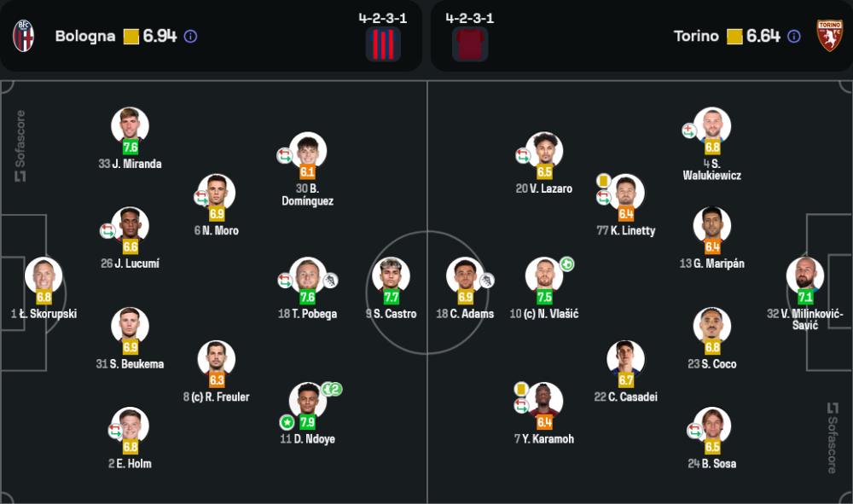Viewport: 853px width, 504px height.
Task: Click the yellow card icon on K. Linetty
Action: coord(603,181)
